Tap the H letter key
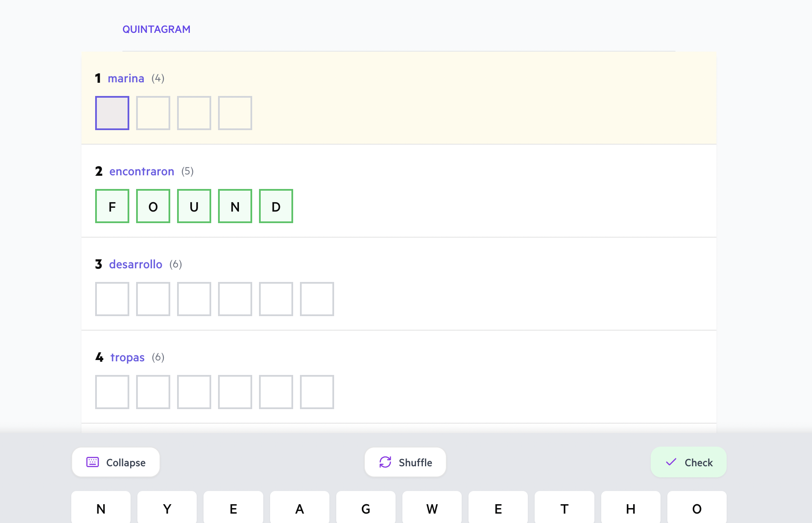The height and width of the screenshot is (523, 812). [x=631, y=508]
